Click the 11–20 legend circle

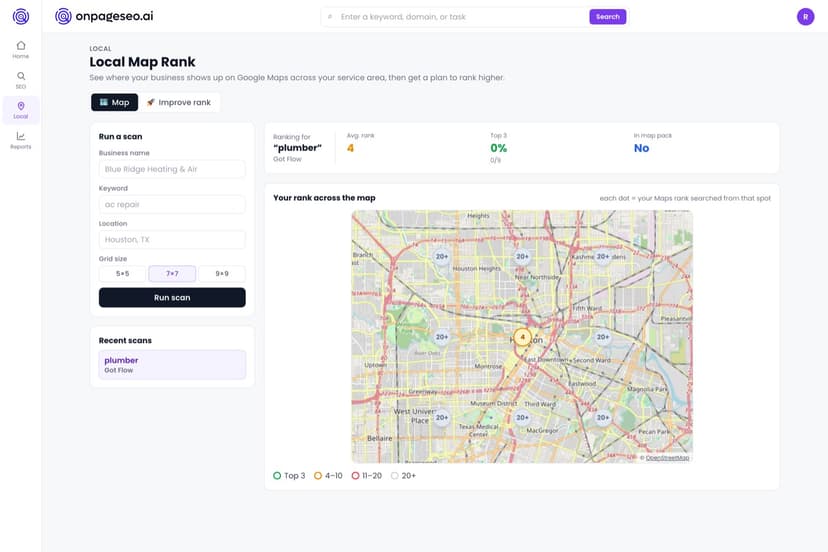[355, 476]
